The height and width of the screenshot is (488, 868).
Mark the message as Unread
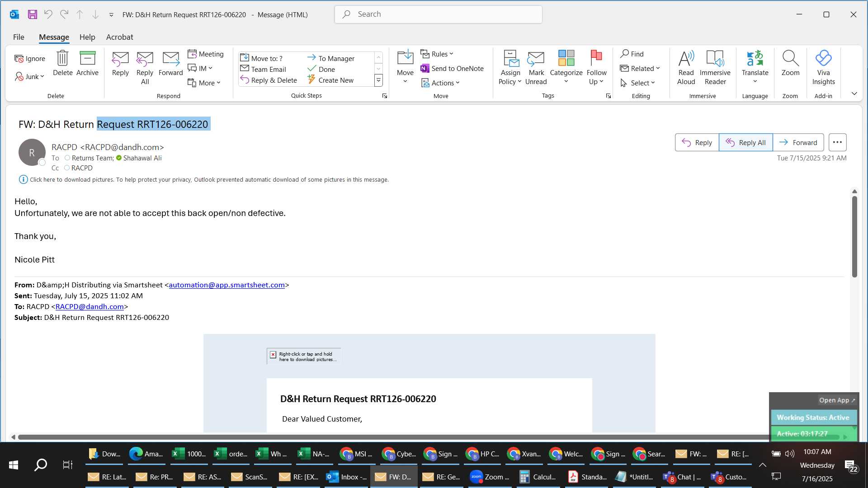pos(536,68)
